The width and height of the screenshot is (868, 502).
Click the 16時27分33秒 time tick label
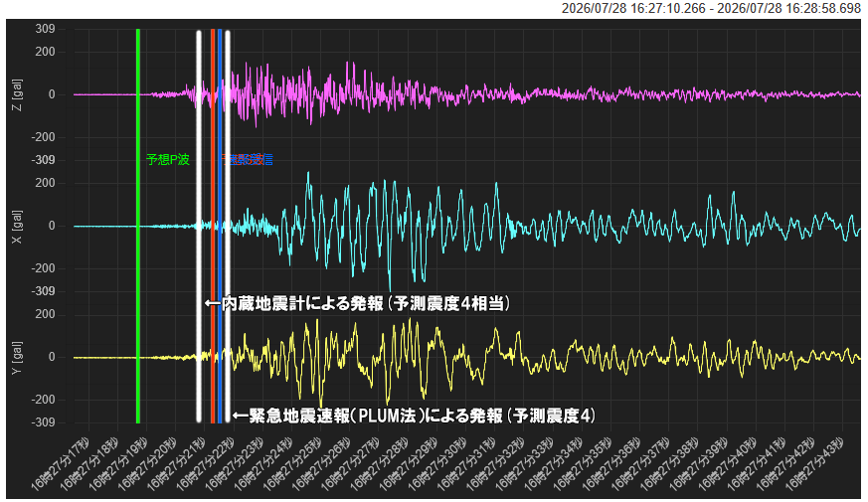click(x=524, y=464)
